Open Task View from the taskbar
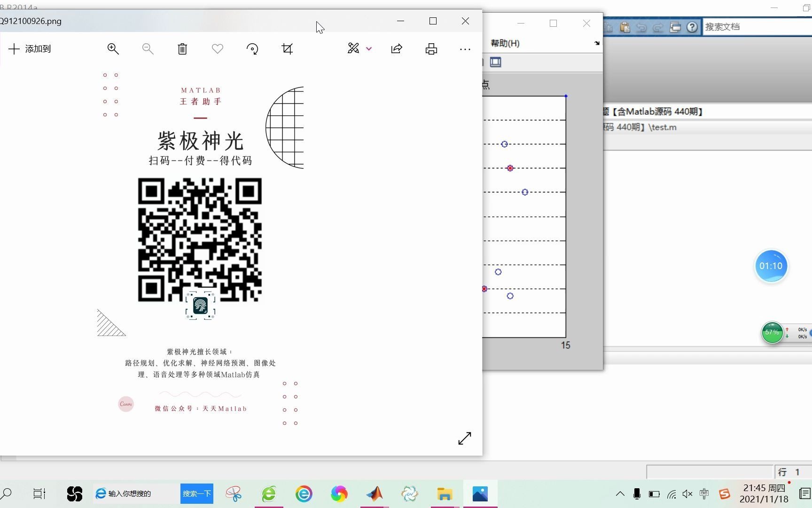 pos(39,494)
